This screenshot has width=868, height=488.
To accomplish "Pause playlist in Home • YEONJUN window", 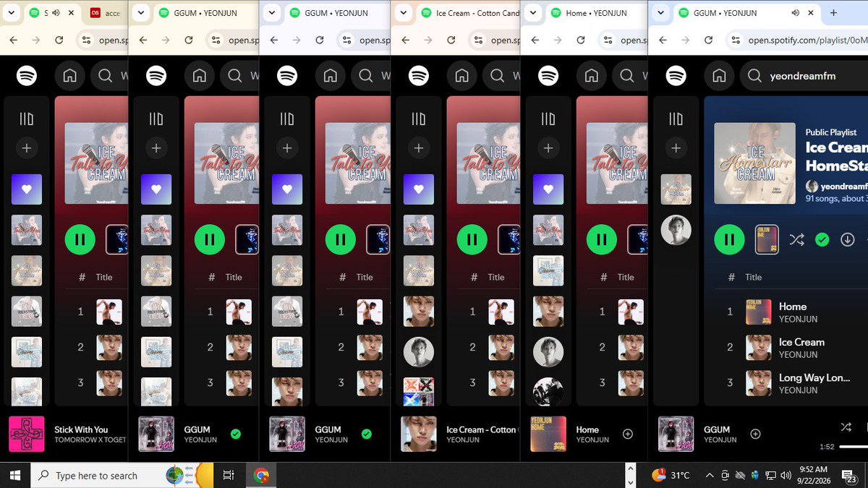I will [602, 239].
